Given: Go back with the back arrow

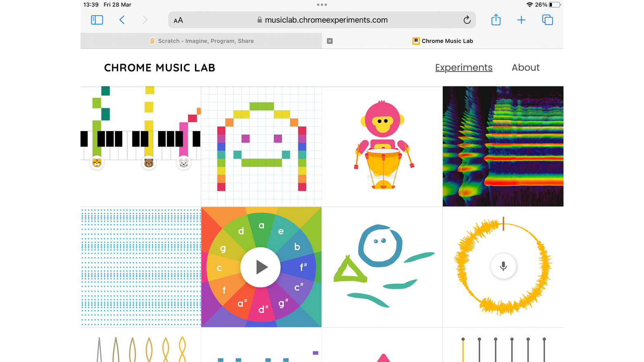Looking at the screenshot, I should [x=122, y=20].
